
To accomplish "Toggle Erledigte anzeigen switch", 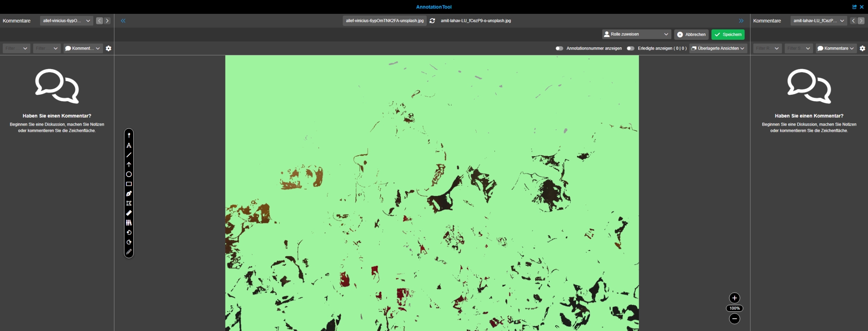I will [631, 48].
